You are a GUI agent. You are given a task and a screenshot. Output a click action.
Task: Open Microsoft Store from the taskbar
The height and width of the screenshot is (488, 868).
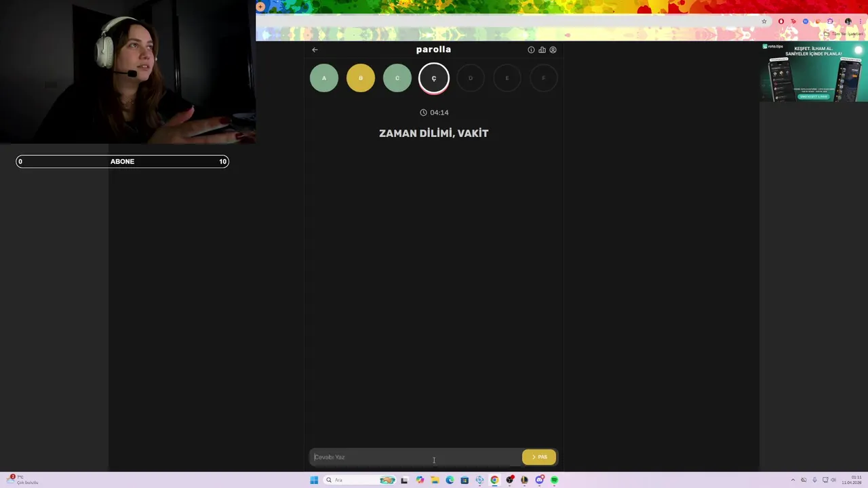pos(465,480)
